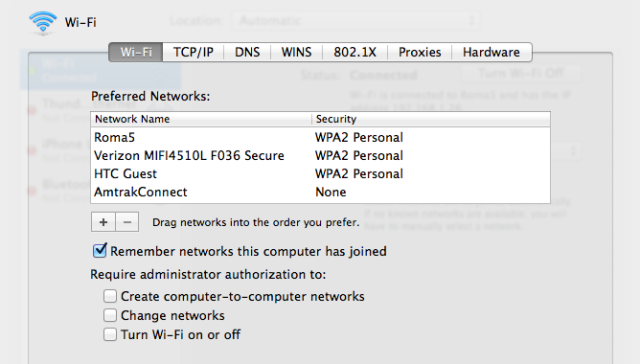Select the Verizon MIFI4510L F036 Secure network

tap(320, 155)
